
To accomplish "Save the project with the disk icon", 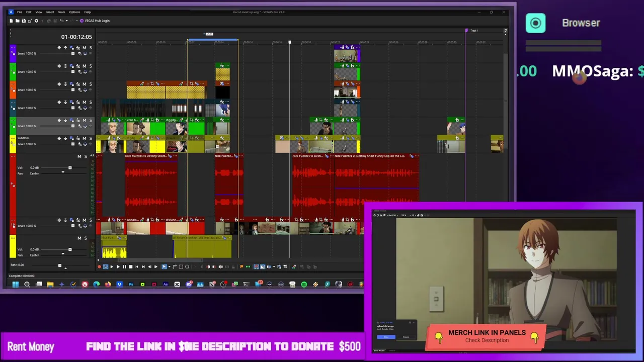I will 24,21.
